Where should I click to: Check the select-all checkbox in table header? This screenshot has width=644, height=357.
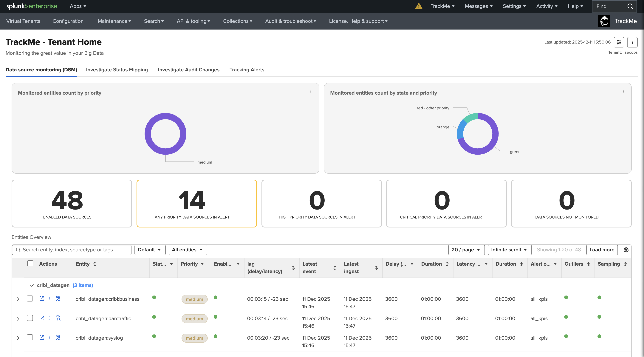point(30,263)
